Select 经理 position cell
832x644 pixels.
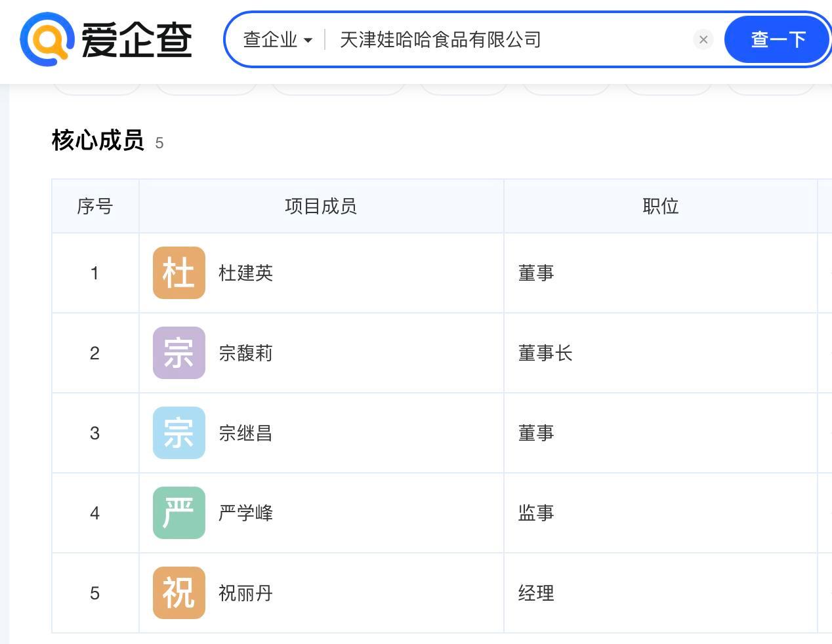[661, 593]
